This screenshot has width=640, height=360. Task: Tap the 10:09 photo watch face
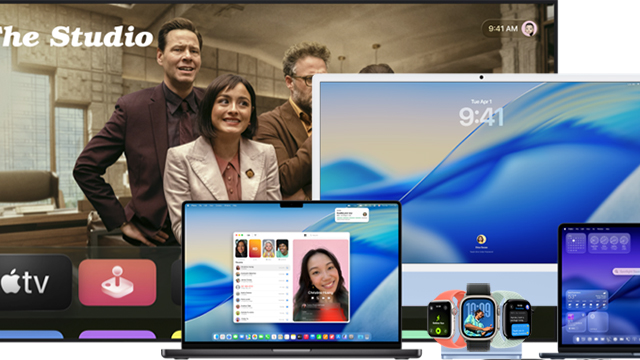(x=478, y=317)
